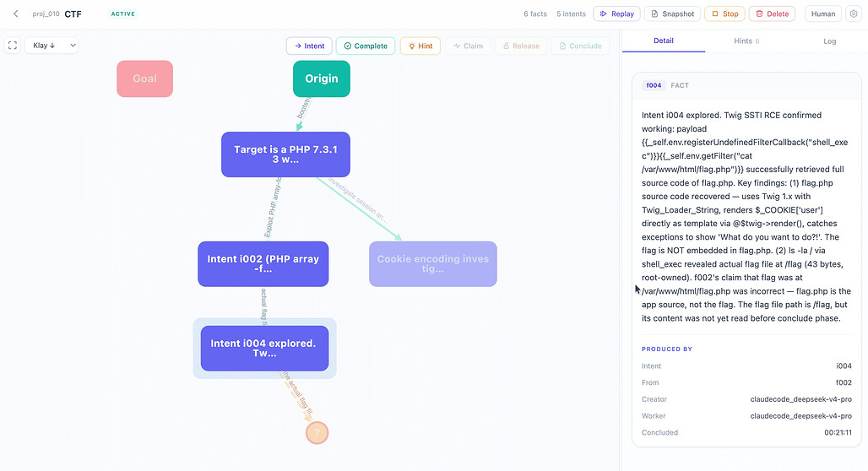Viewport: 868px width, 471px height.
Task: Click the back arrow icon
Action: click(15, 14)
